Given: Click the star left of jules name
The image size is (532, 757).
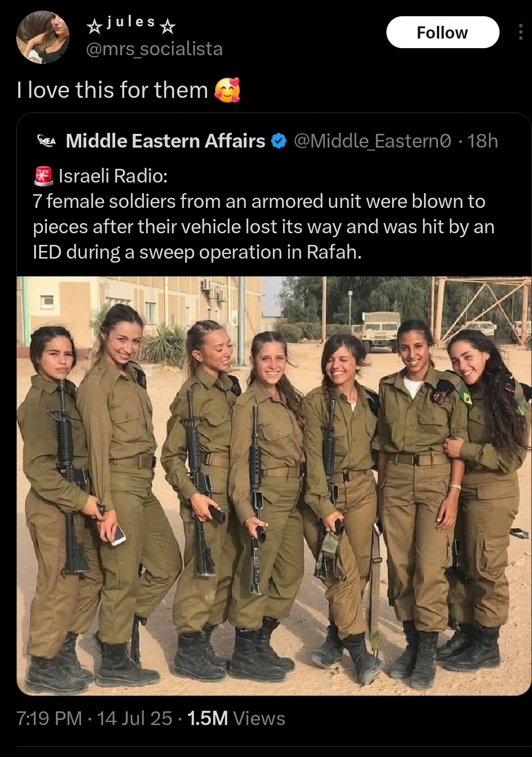Looking at the screenshot, I should 94,25.
